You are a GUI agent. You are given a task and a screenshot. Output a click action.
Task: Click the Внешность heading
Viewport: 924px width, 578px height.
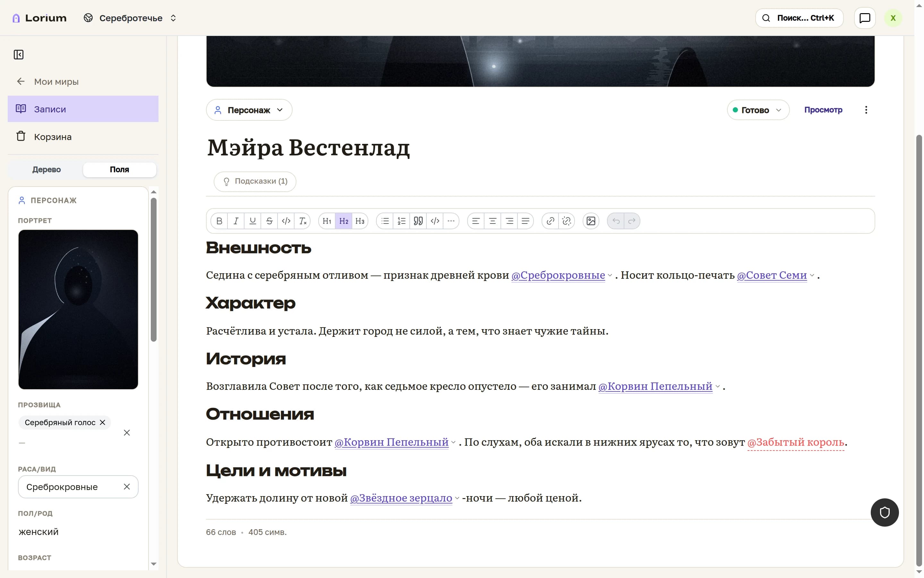pos(259,248)
